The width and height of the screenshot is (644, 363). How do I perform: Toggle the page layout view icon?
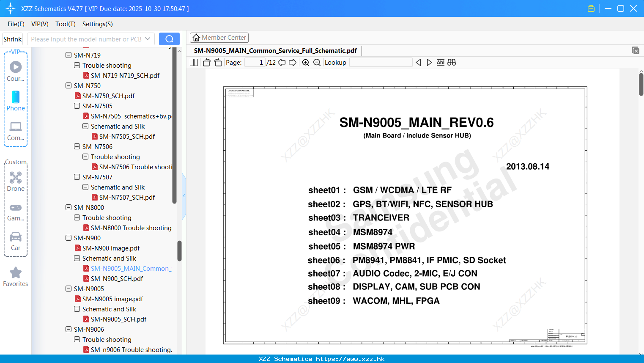pos(194,62)
